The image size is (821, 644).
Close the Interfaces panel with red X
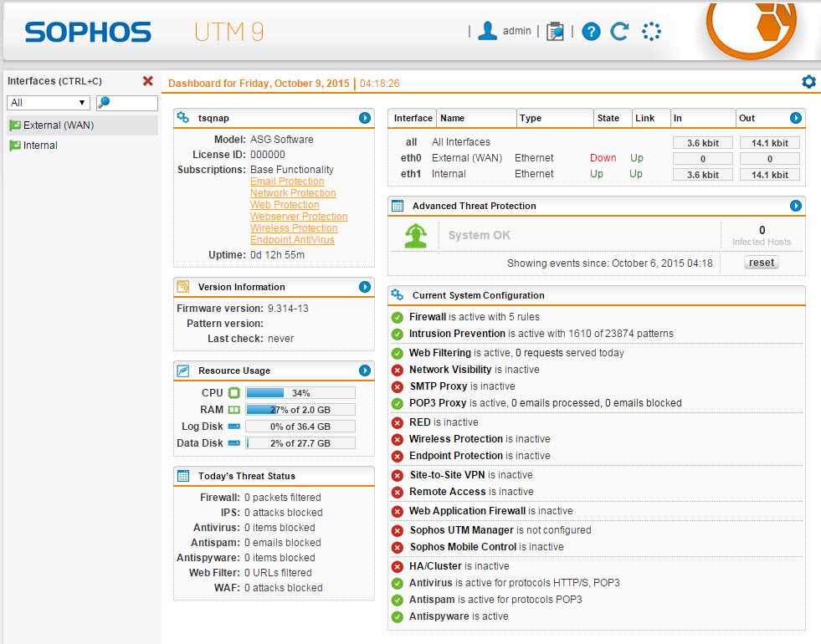(147, 81)
